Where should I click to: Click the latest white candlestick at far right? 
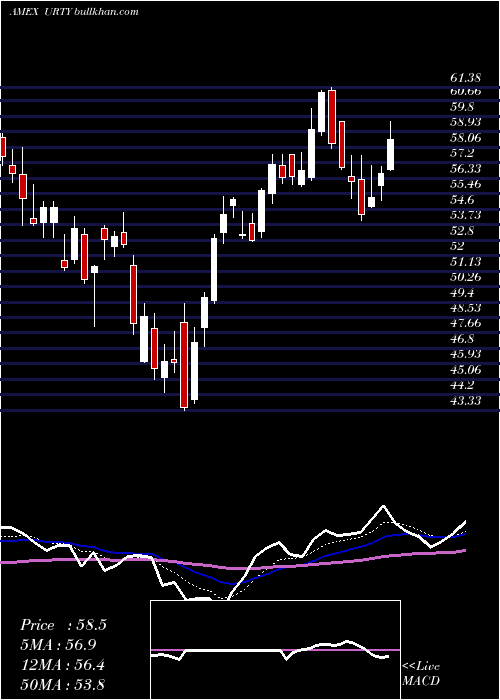point(391,154)
